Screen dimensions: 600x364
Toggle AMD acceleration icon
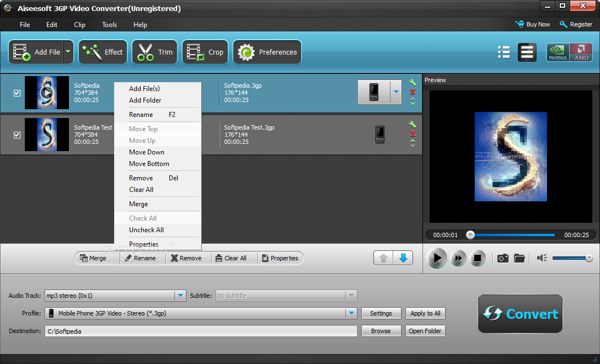pos(581,52)
